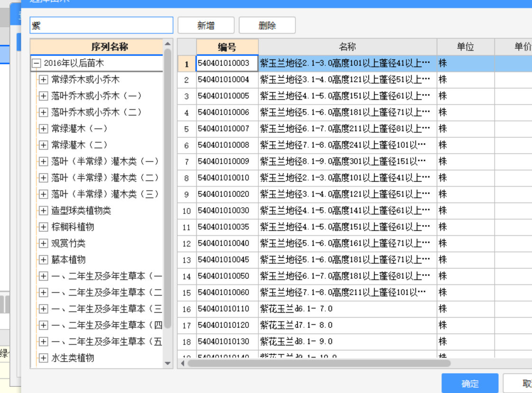Expand 一、二年生及多年生草本（五 node

click(43, 341)
